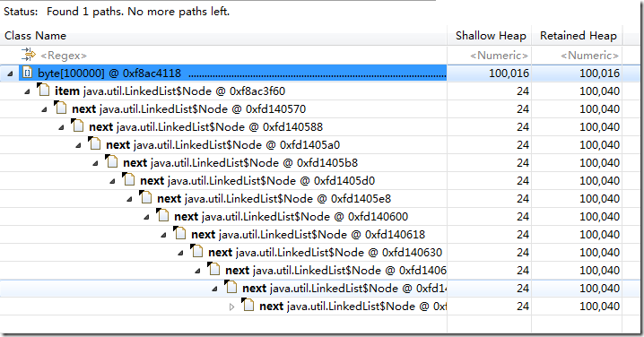Click the object icon of node 0xfd140618
This screenshot has width=644, height=337.
(179, 233)
